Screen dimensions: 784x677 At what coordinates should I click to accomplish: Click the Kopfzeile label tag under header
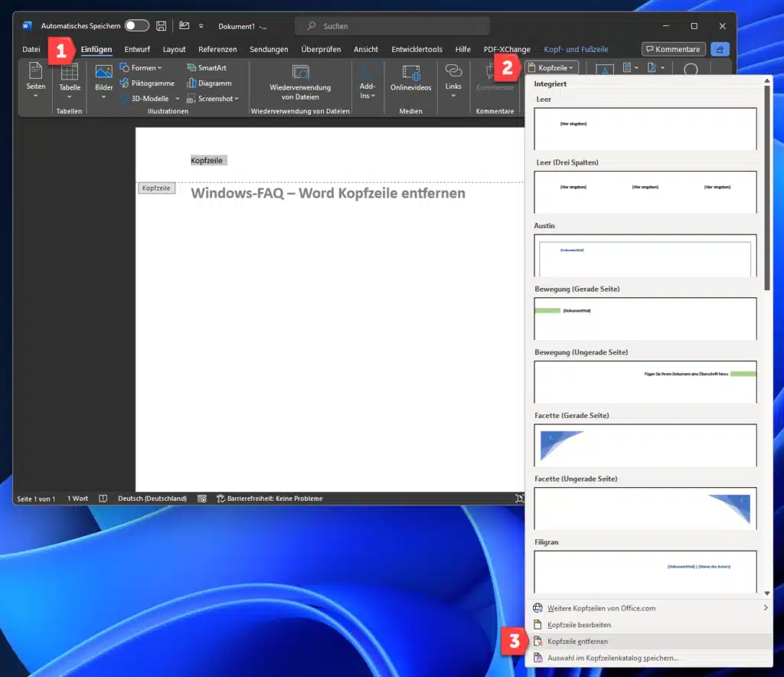click(x=156, y=188)
